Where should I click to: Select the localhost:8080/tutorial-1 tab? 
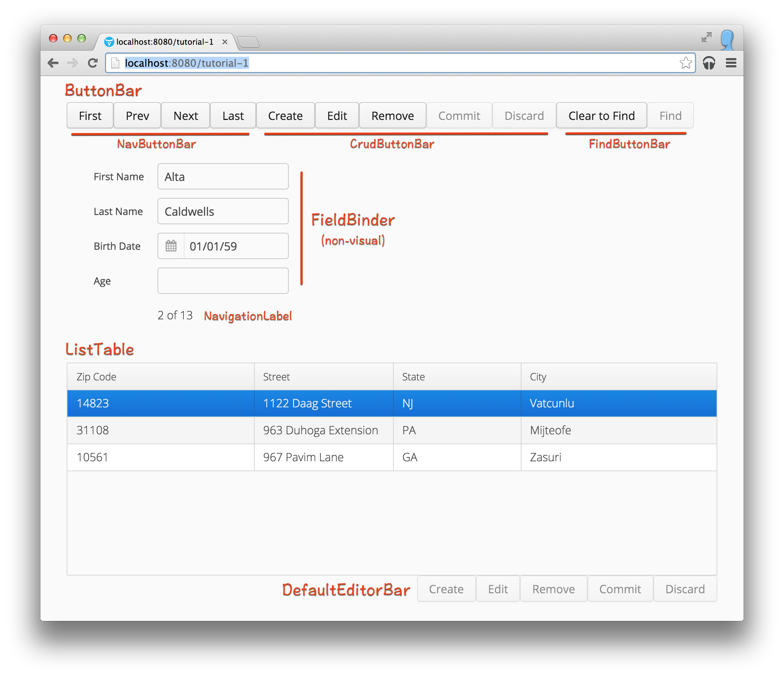coord(165,42)
